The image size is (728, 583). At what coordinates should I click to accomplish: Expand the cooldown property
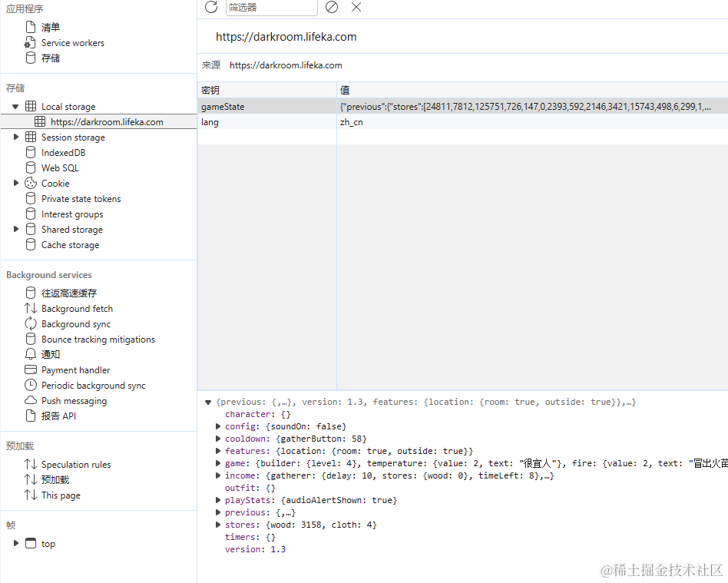(218, 439)
